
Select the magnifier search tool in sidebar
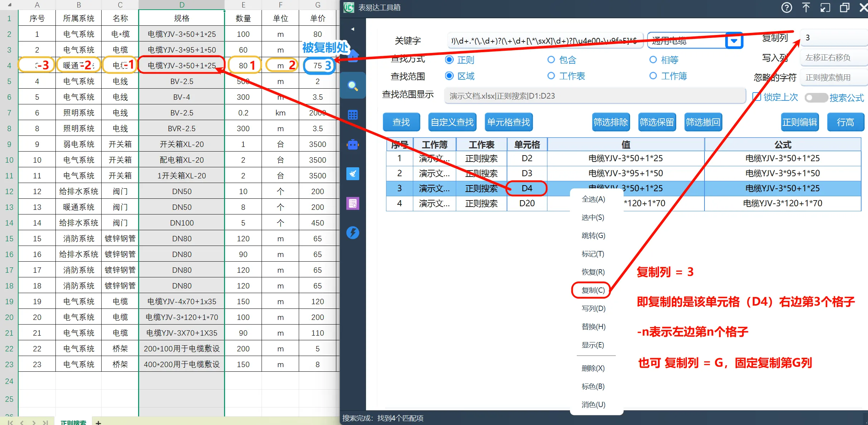(x=353, y=85)
